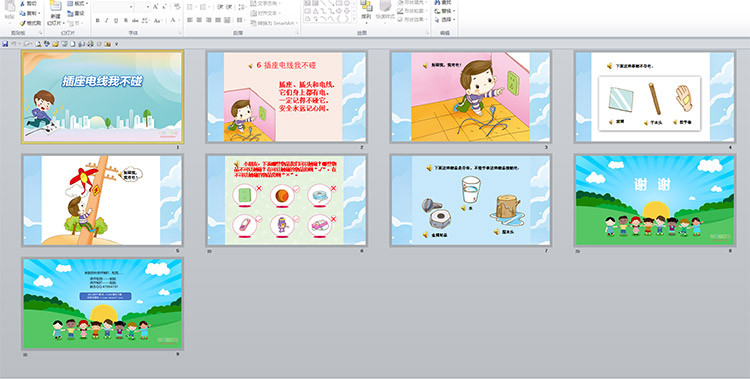Select the 谢谢 slide thumbnail
This screenshot has height=379, width=750.
point(655,200)
